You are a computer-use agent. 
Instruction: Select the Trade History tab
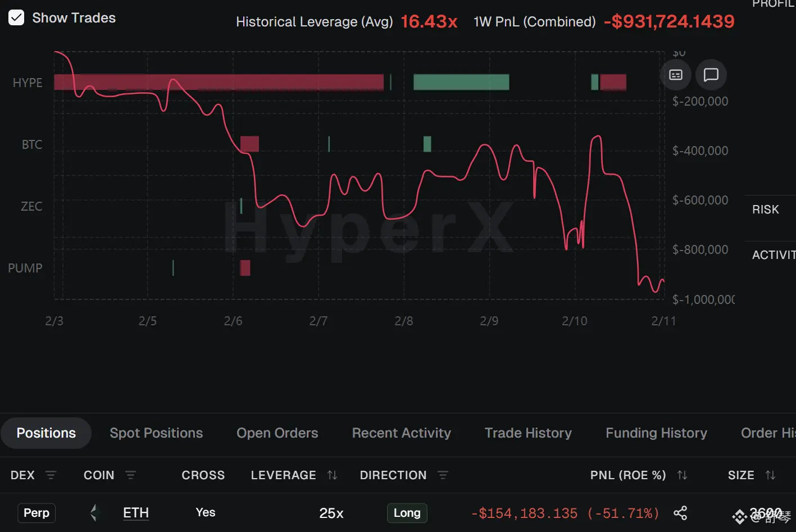coord(528,433)
